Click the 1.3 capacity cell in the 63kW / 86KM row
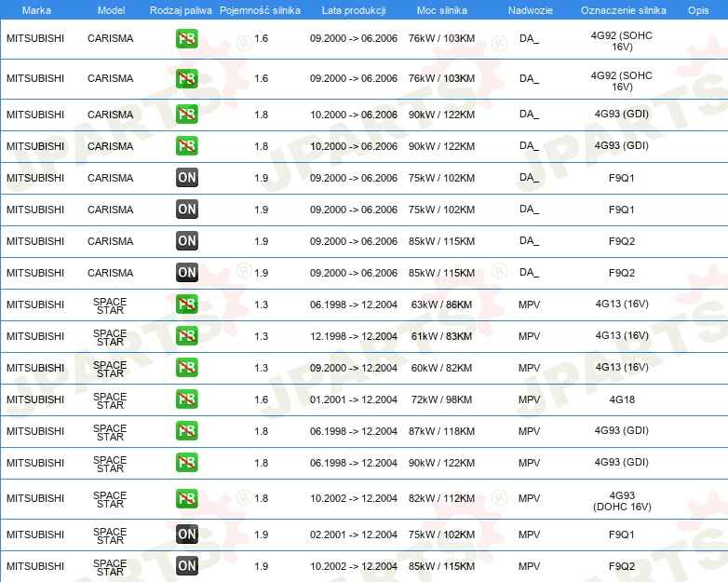728x582 pixels. [x=262, y=305]
